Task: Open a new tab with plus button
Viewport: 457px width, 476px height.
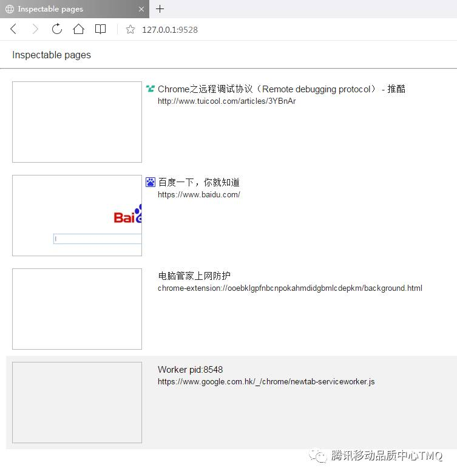Action: (x=160, y=8)
